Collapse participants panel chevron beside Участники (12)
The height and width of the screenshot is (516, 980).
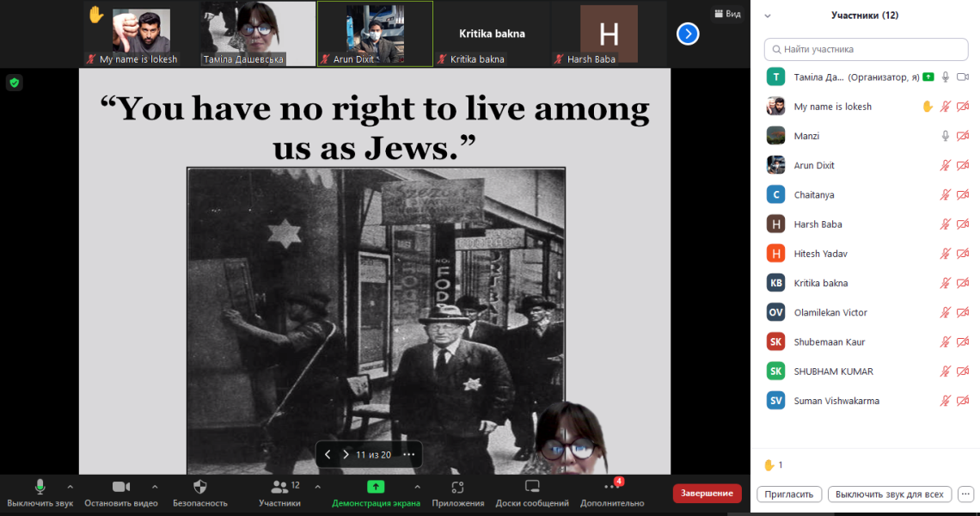768,15
